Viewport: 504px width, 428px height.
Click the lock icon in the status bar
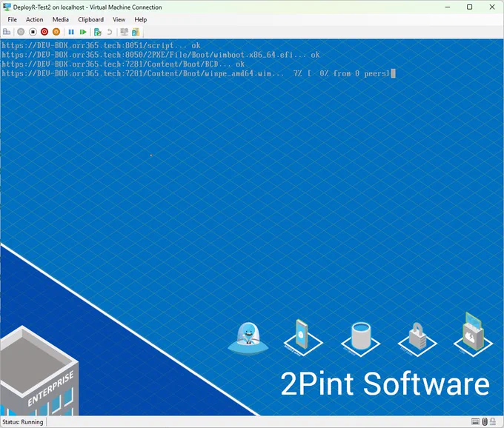point(492,421)
